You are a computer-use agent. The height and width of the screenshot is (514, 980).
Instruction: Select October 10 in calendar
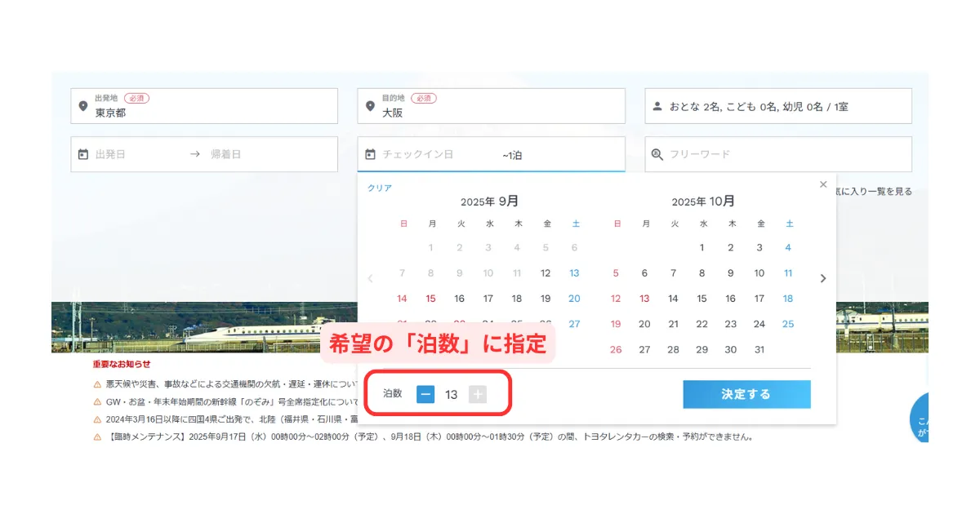[x=759, y=273]
